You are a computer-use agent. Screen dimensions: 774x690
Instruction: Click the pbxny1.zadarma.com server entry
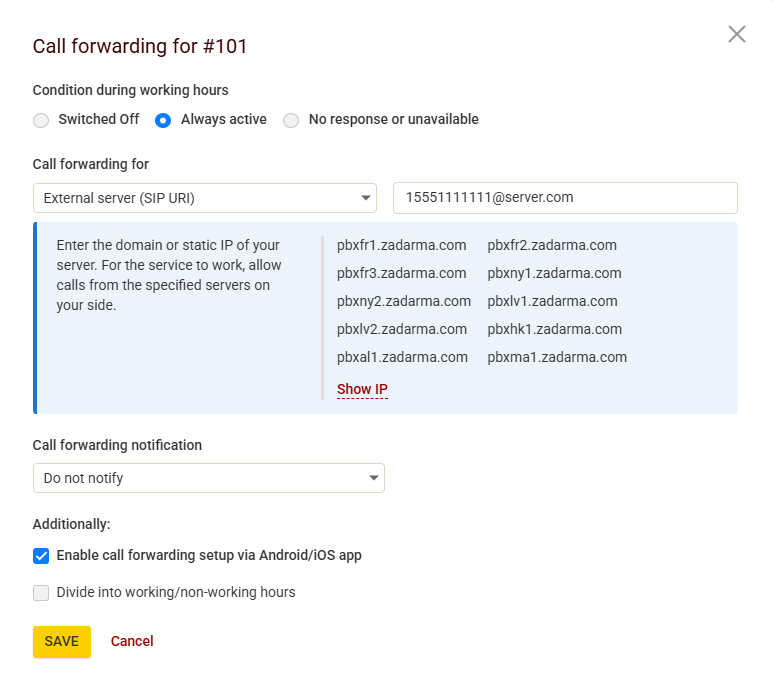(554, 273)
